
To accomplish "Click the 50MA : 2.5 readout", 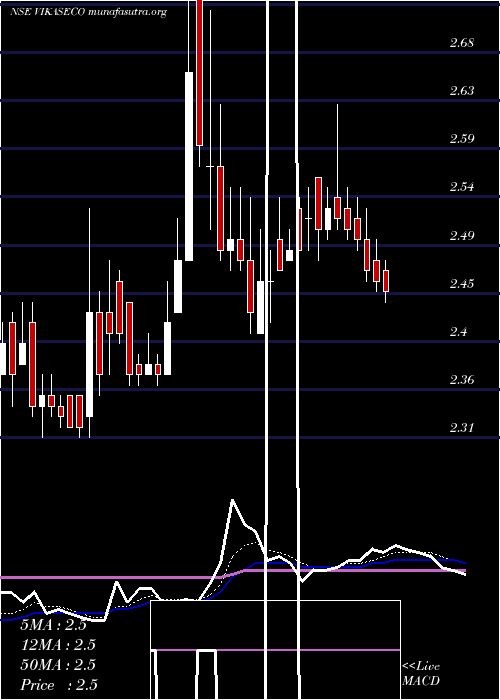I will coord(58,664).
